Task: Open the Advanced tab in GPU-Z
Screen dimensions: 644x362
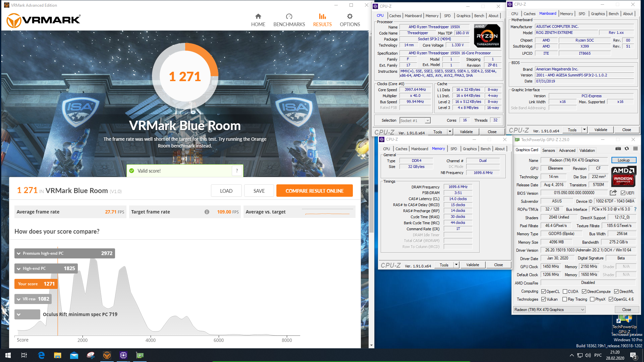Action: tap(567, 150)
